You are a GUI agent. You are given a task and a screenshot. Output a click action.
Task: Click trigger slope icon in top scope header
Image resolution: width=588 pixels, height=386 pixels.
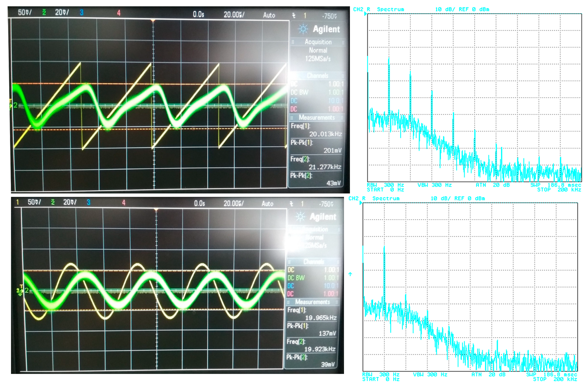[294, 16]
